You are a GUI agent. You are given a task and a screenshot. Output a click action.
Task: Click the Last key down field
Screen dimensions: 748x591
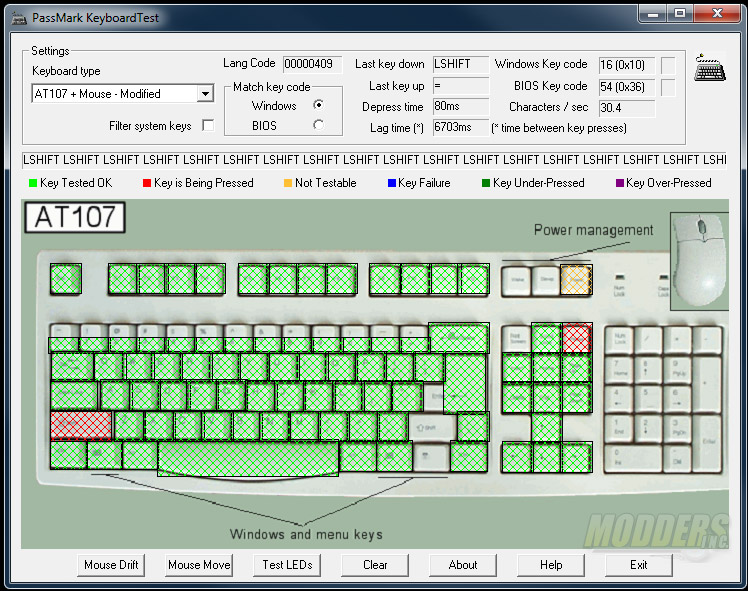(461, 64)
